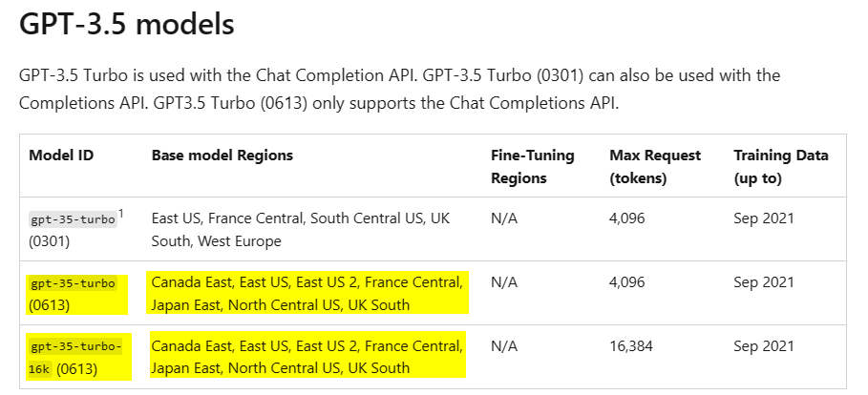Click the Model ID column header
The width and height of the screenshot is (868, 395).
pyautogui.click(x=61, y=156)
